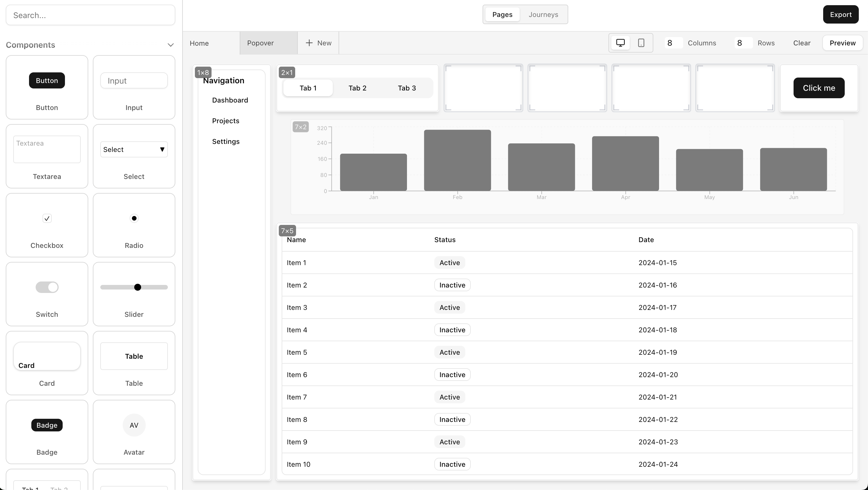The height and width of the screenshot is (490, 868).
Task: Select the Table component card
Action: [x=134, y=363]
